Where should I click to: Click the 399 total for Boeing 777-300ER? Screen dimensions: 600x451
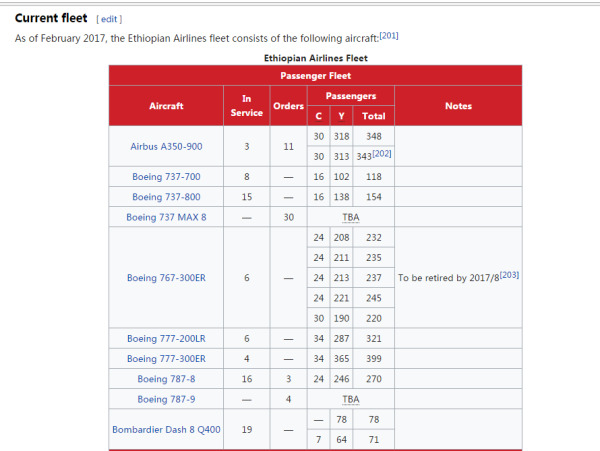(373, 359)
